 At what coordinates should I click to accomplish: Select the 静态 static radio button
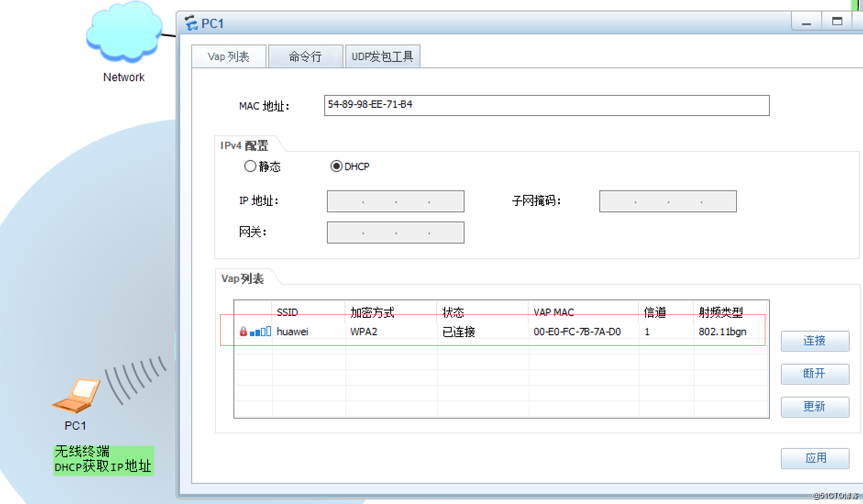(250, 166)
